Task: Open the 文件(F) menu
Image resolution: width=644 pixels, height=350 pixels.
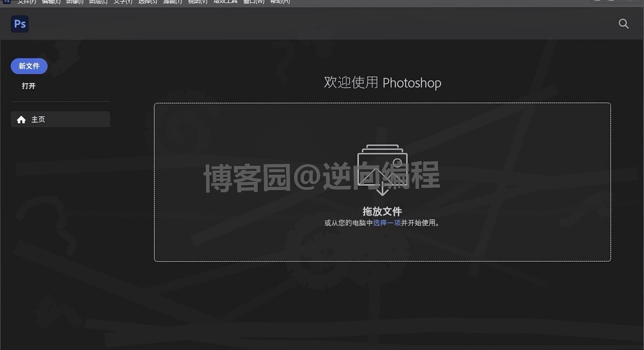Action: 27,2
